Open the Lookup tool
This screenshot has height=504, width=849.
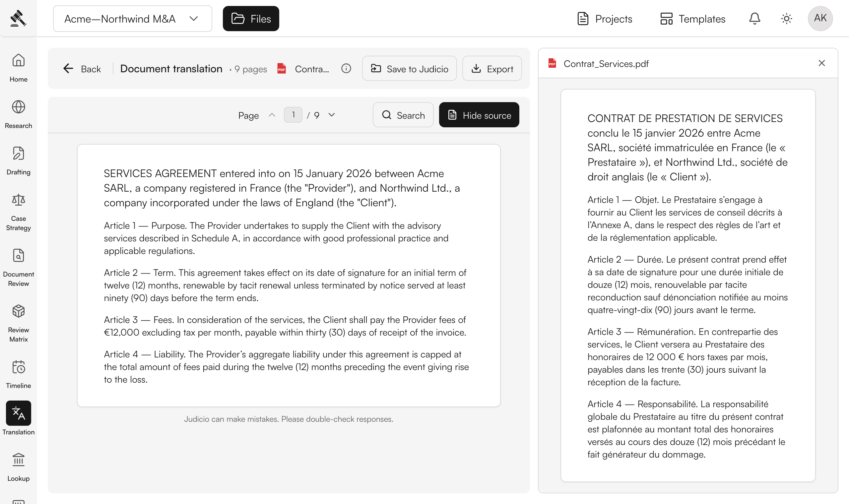point(18,467)
